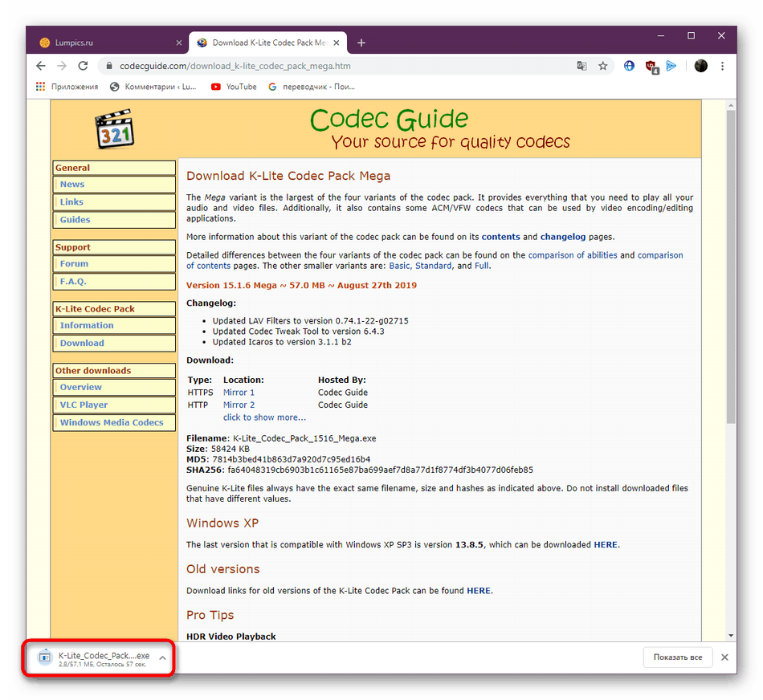Download from Mirror 1
This screenshot has width=763, height=700.
[x=239, y=393]
